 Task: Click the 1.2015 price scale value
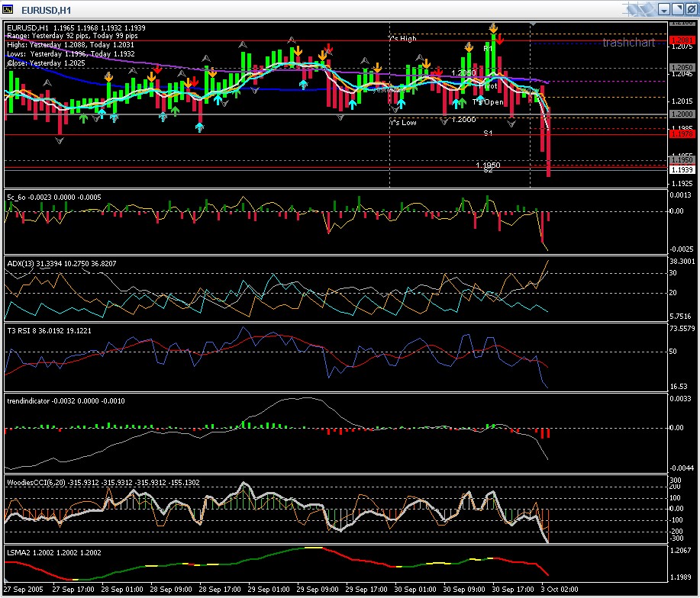tap(682, 101)
